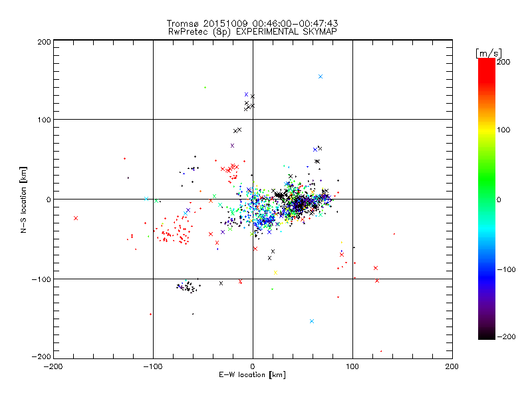Click the y-axis tick label '100'
Image resolution: width=532 pixels, height=399 pixels.
(x=44, y=120)
